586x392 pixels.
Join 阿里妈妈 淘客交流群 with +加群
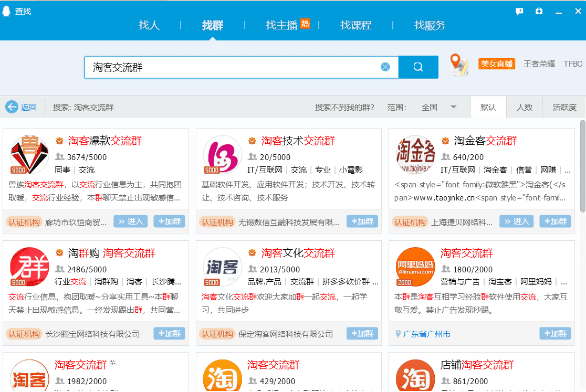point(555,333)
